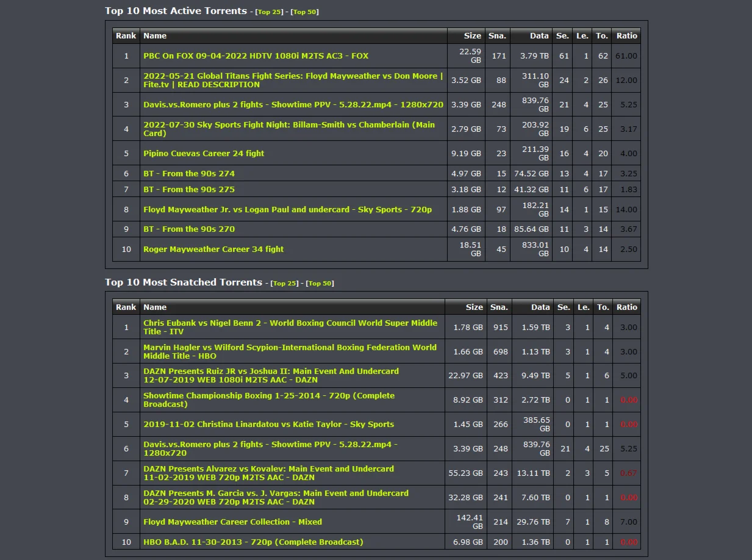This screenshot has height=560, width=752.
Task: Open Global Titans Fight Series Mayweather vs Moore torrent
Action: (x=294, y=80)
